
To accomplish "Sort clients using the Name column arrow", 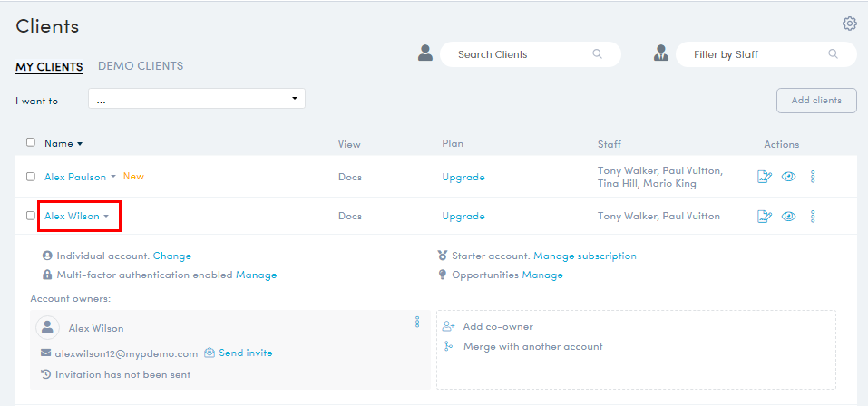I will (x=80, y=144).
